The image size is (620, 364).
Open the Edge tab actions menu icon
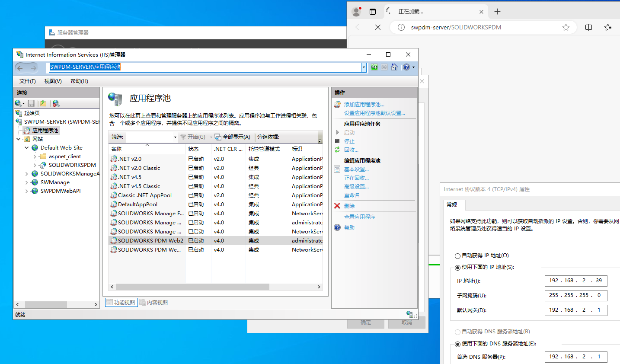(x=373, y=12)
